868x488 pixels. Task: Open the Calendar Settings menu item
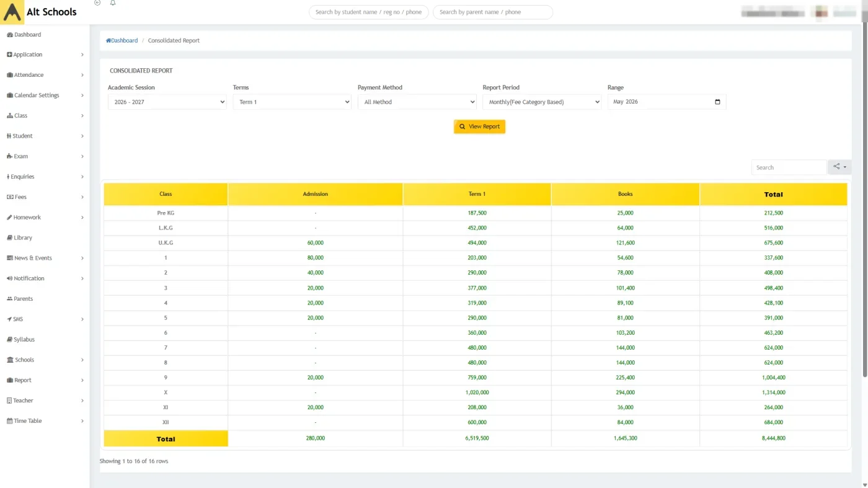click(x=45, y=95)
